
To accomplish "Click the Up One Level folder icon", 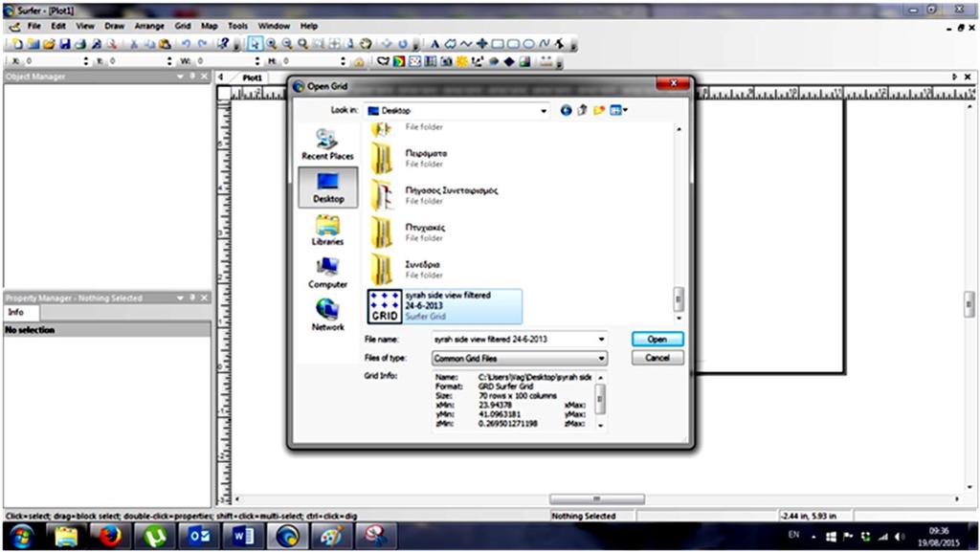I will [x=583, y=111].
